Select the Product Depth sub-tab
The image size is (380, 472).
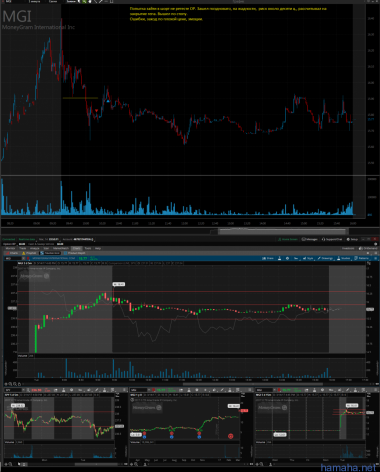[74, 253]
